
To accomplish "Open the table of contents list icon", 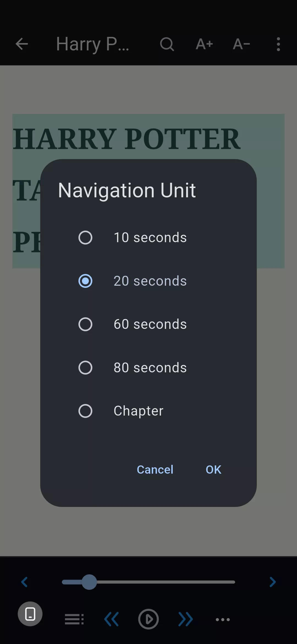I will tap(74, 619).
